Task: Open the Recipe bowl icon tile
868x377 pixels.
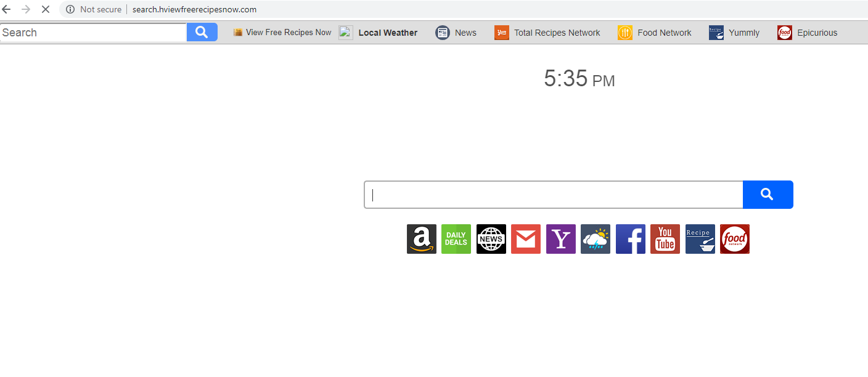Action: (x=700, y=239)
